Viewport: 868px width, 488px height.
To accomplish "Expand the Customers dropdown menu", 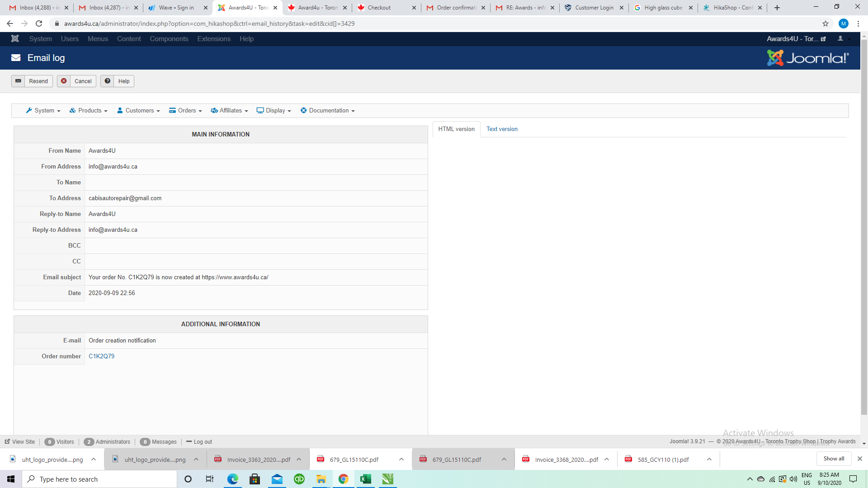I will click(138, 111).
